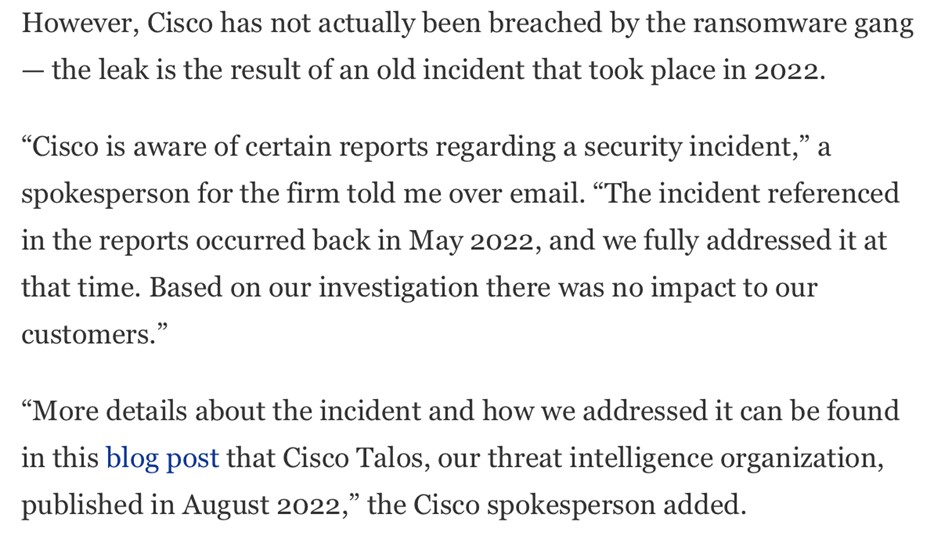
Task: Click the word "However" at the article start
Action: pos(77,24)
